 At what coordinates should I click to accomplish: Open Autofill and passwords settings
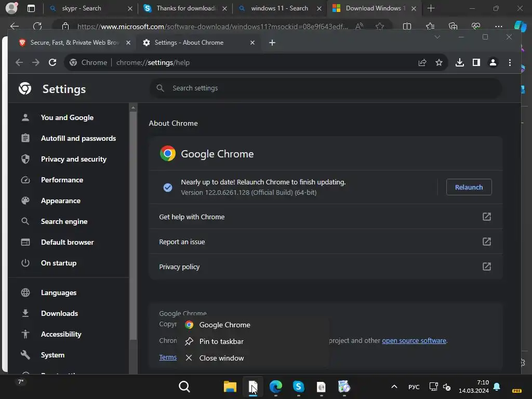tap(78, 138)
